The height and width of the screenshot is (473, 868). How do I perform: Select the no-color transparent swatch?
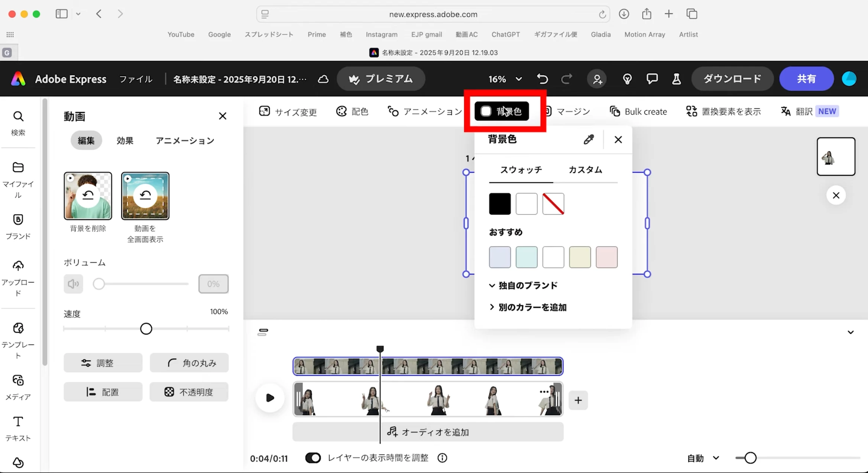coord(553,204)
